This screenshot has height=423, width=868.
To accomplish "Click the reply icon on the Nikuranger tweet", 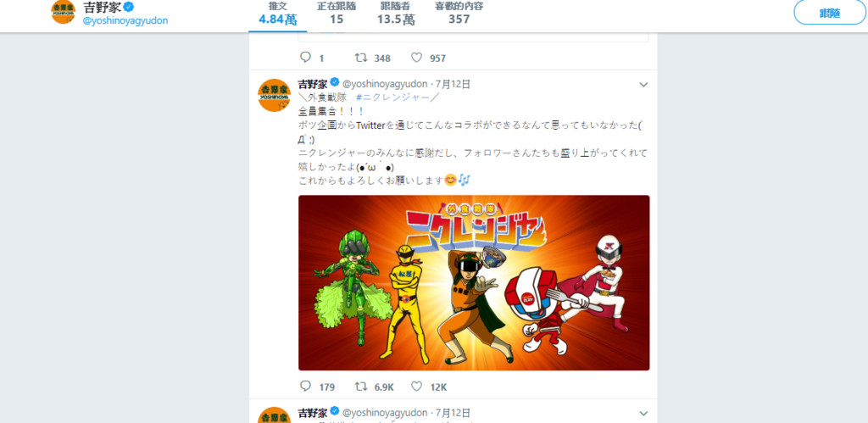I will tap(305, 387).
